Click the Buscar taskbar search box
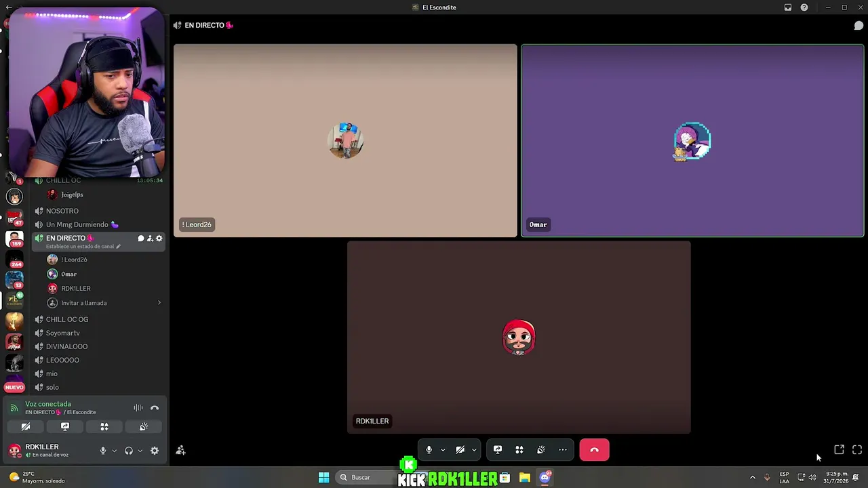Viewport: 868px width, 488px height. (x=366, y=478)
